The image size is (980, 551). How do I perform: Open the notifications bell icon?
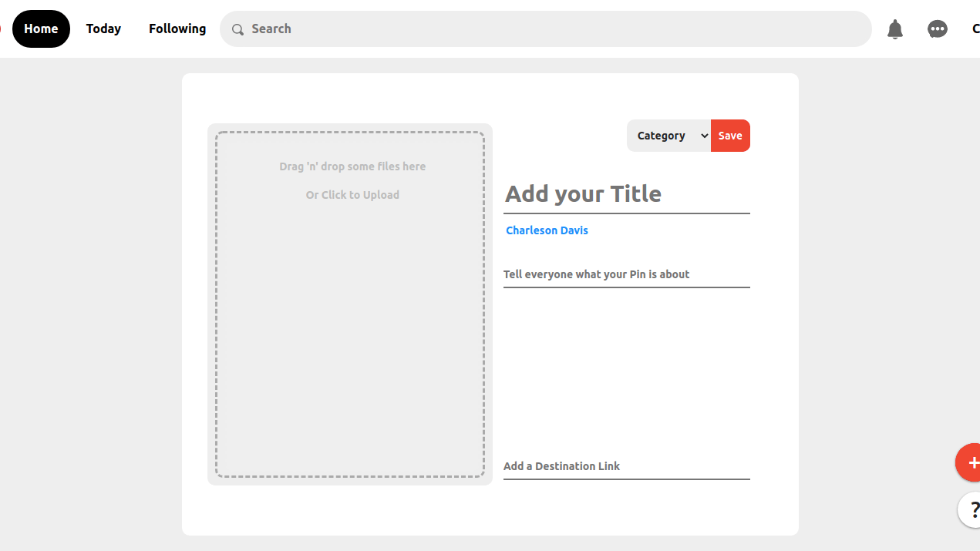pos(894,29)
